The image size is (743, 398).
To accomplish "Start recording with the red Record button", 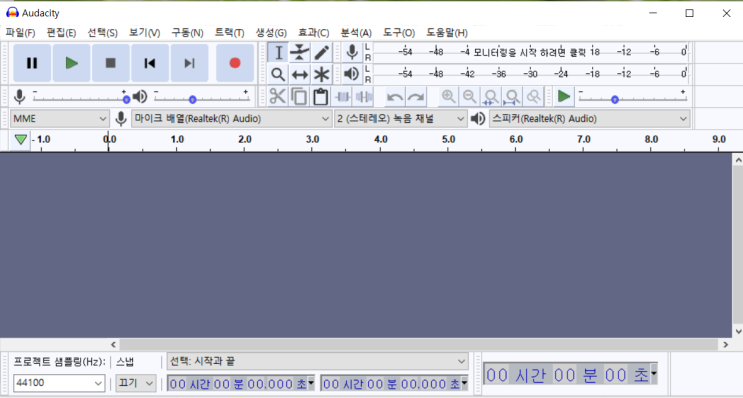I will coord(235,63).
